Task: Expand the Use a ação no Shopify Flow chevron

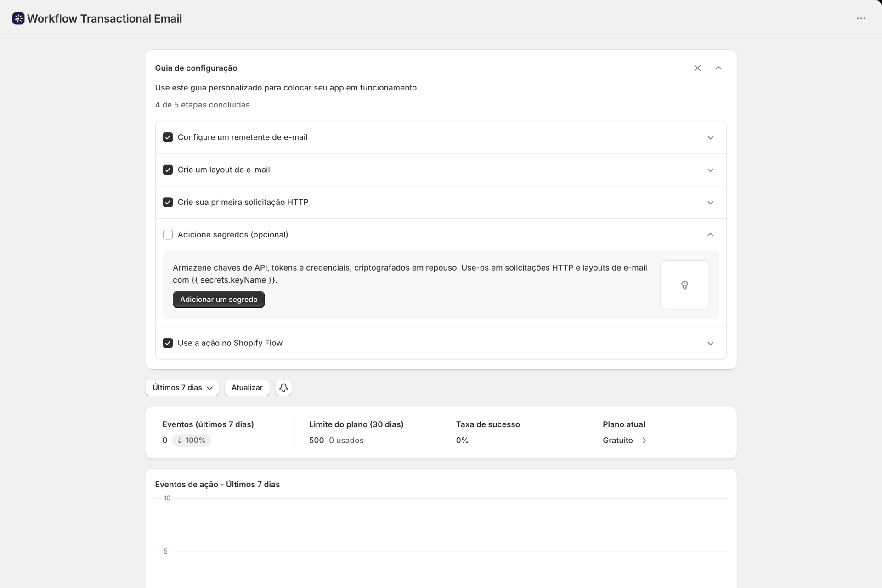Action: pyautogui.click(x=710, y=343)
